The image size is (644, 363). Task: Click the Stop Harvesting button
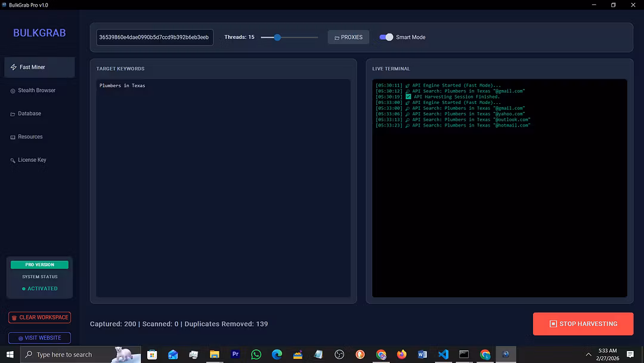(583, 324)
